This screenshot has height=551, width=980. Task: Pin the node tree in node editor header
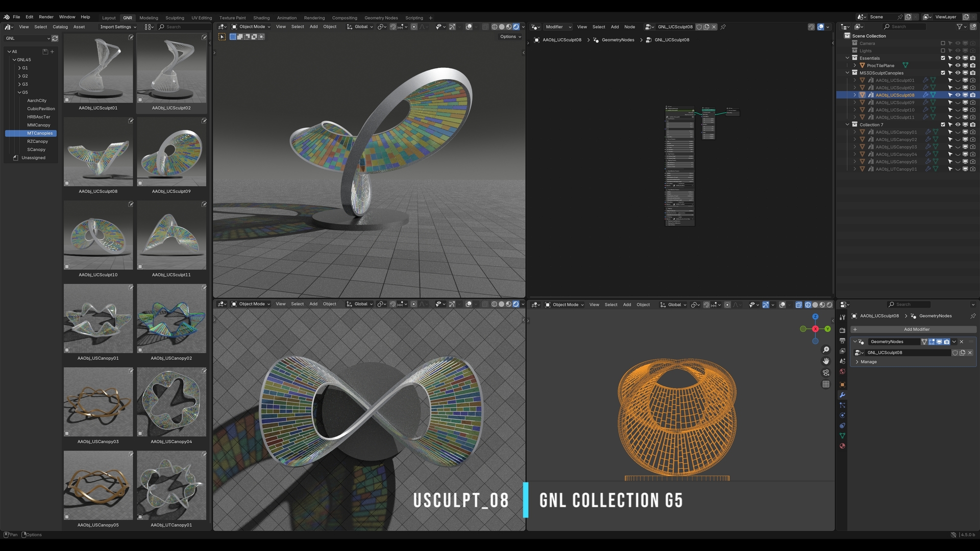pos(723,27)
